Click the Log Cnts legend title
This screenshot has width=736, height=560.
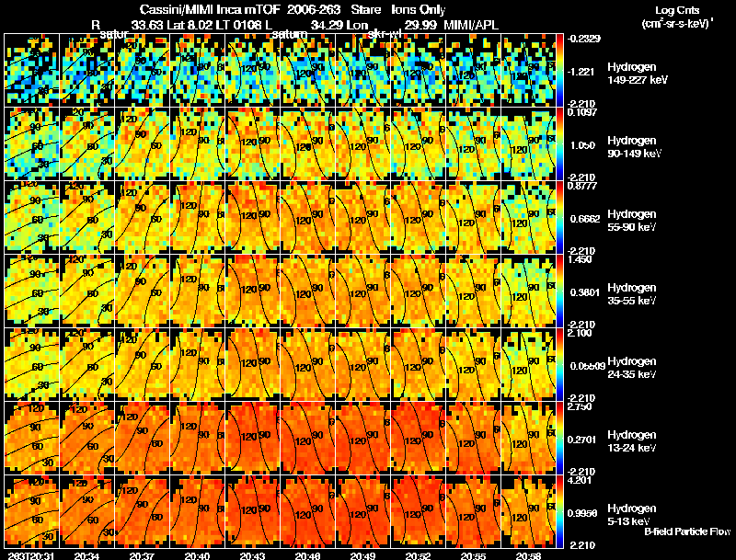(677, 10)
